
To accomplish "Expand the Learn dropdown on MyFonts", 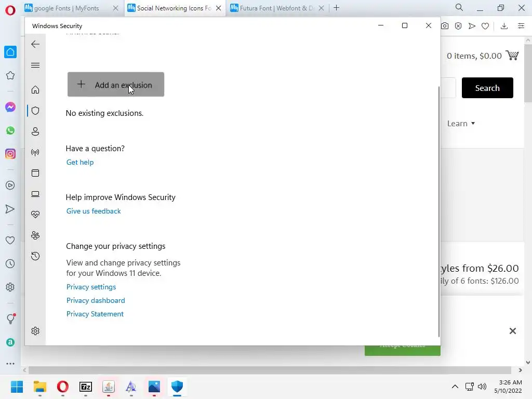I will click(461, 124).
